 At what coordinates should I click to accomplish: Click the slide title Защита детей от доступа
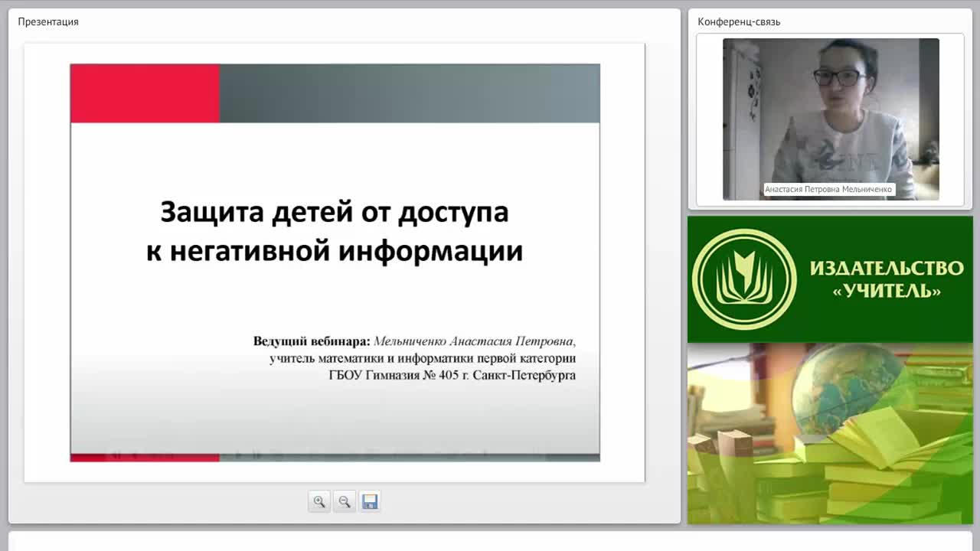click(x=335, y=211)
